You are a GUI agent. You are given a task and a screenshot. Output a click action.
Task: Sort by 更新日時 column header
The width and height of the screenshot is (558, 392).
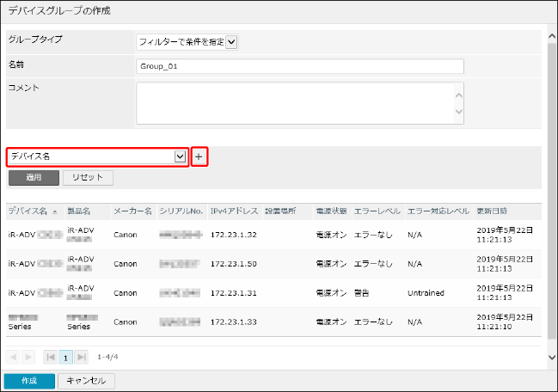(x=492, y=211)
